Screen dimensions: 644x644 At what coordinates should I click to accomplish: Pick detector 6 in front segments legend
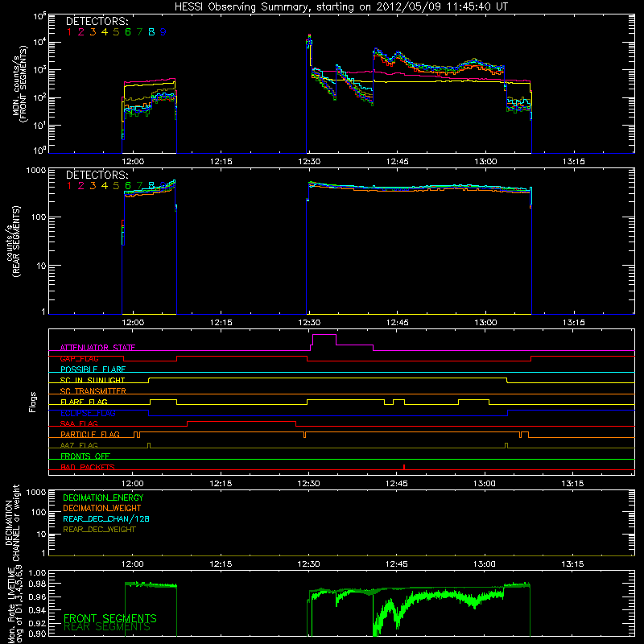pos(128,32)
